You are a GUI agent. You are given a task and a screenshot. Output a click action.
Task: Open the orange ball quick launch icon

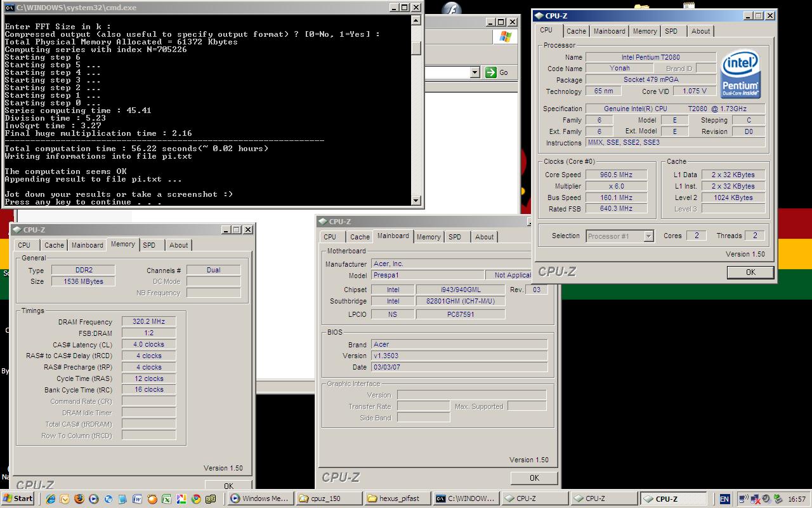(152, 499)
